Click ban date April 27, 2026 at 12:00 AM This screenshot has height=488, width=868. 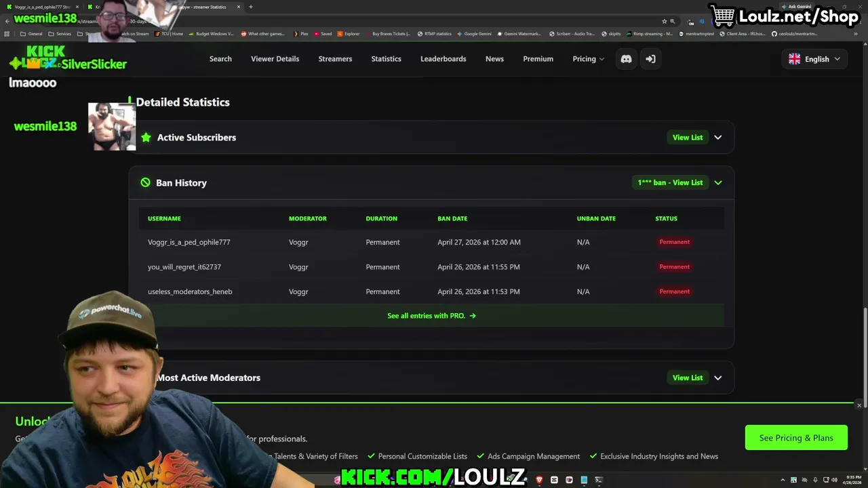pyautogui.click(x=479, y=242)
